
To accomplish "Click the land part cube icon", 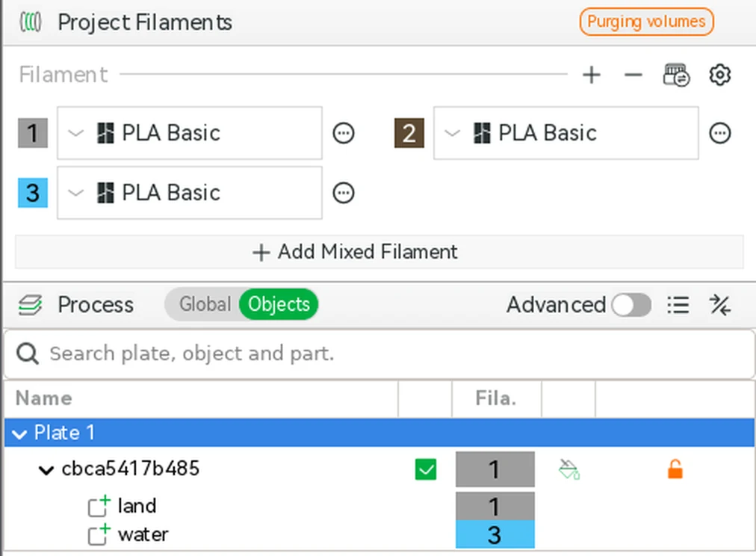I will 99,507.
